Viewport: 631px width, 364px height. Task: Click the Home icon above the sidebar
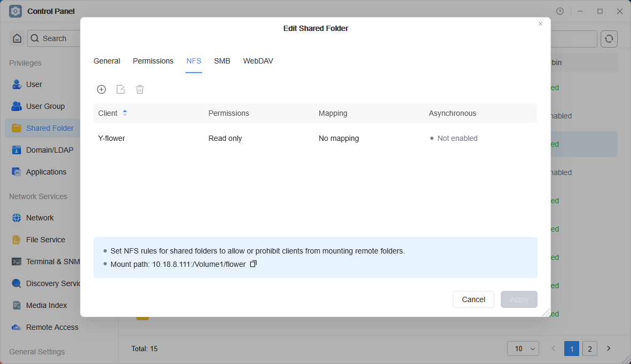coord(17,38)
